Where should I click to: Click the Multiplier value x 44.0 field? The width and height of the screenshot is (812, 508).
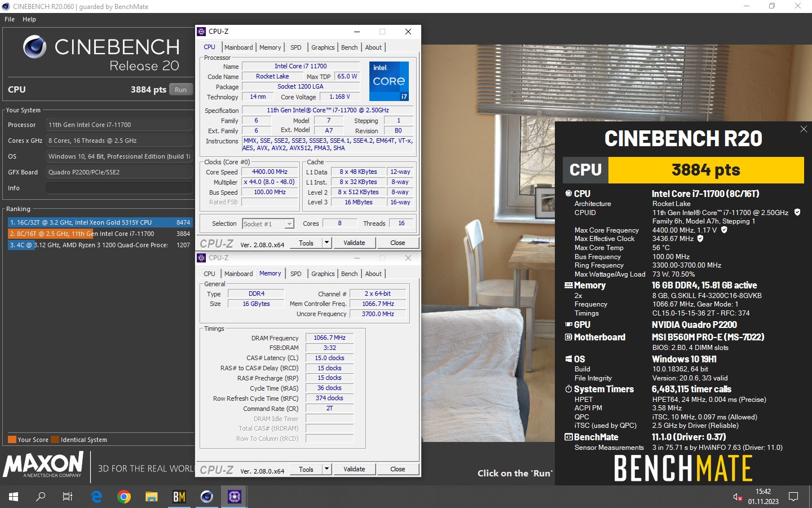[x=270, y=182]
